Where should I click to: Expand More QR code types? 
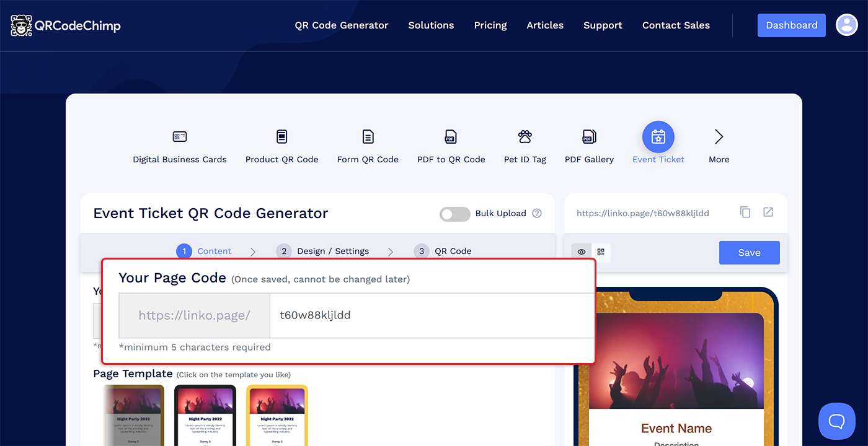click(x=719, y=137)
